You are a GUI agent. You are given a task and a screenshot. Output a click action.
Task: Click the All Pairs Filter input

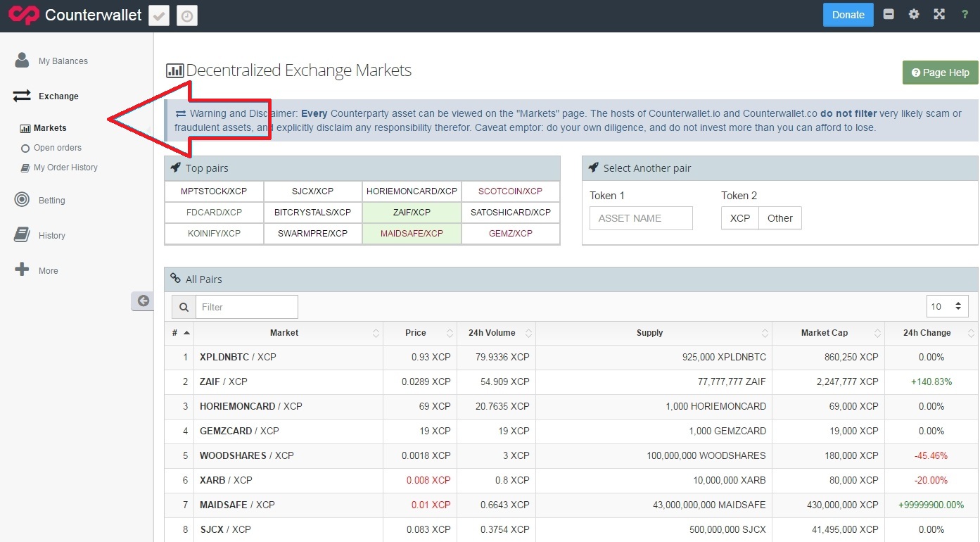click(x=246, y=307)
